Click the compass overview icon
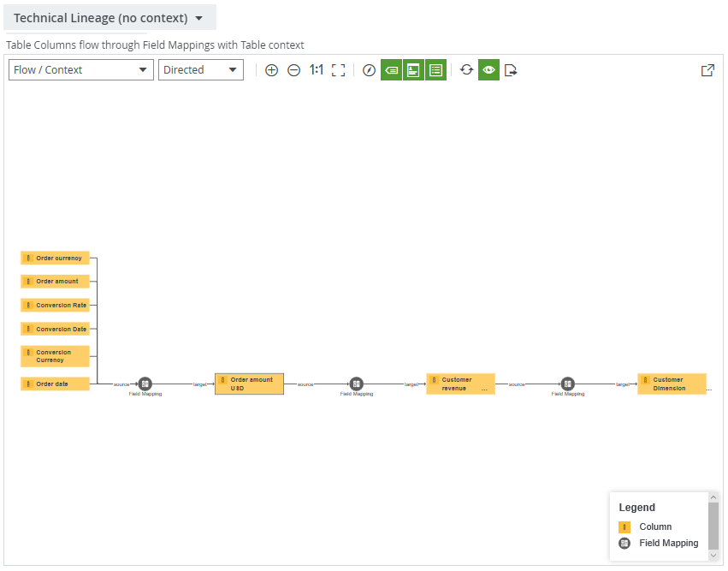 (x=369, y=70)
